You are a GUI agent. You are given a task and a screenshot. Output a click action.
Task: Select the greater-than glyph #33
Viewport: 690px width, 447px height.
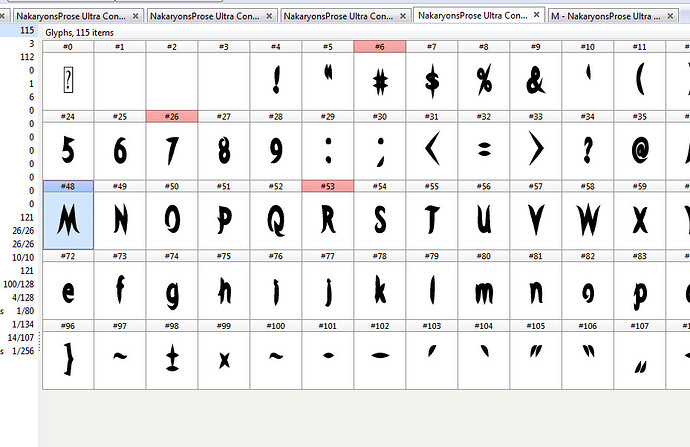point(536,151)
